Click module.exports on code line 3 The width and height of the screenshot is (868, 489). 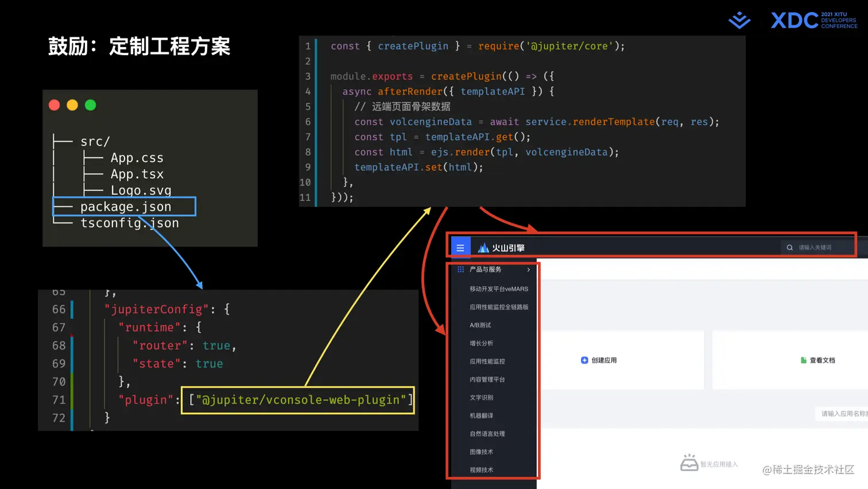[371, 76]
